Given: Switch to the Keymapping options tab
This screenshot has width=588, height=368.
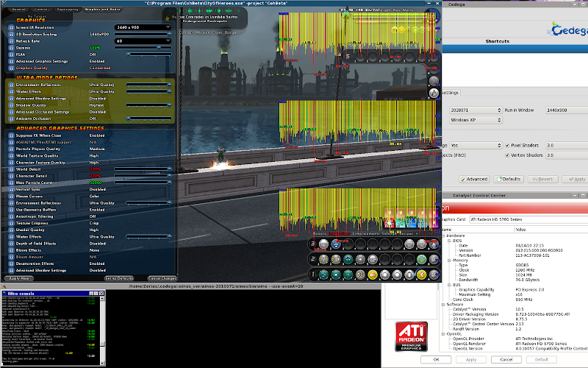Looking at the screenshot, I should (69, 10).
